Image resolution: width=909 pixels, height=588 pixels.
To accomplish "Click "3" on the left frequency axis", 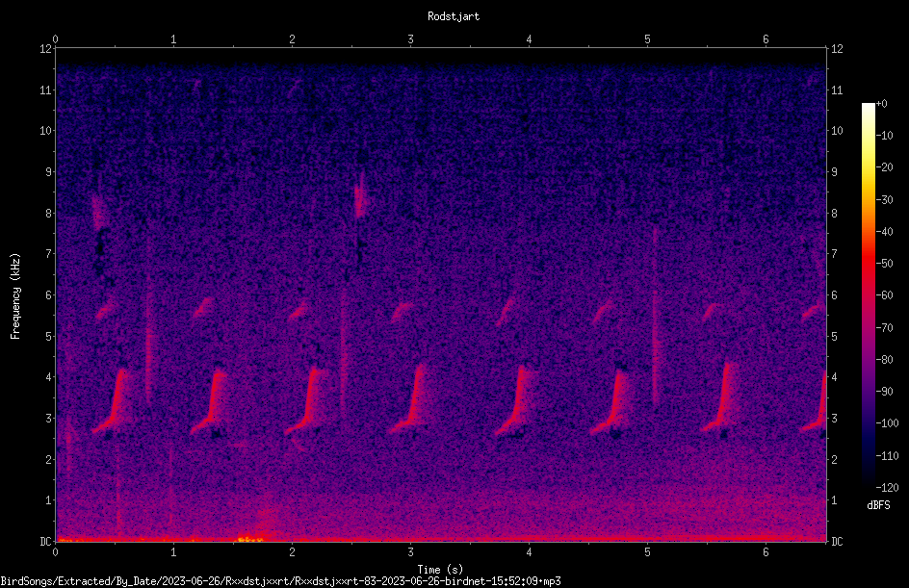I will [x=48, y=419].
